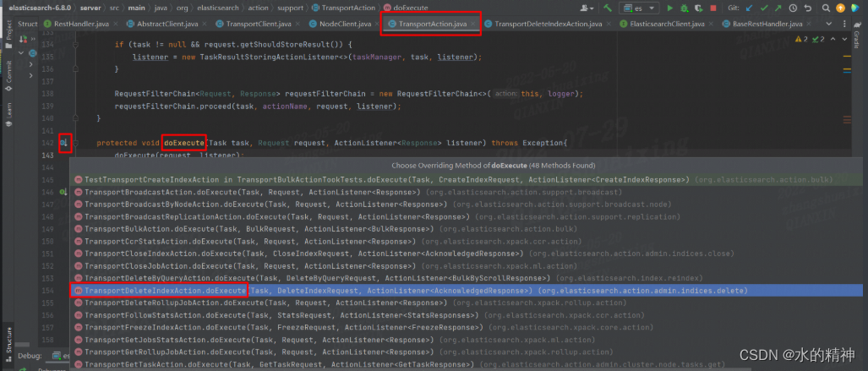The width and height of the screenshot is (868, 371).
Task: Run with coverage shield icon
Action: tap(699, 8)
